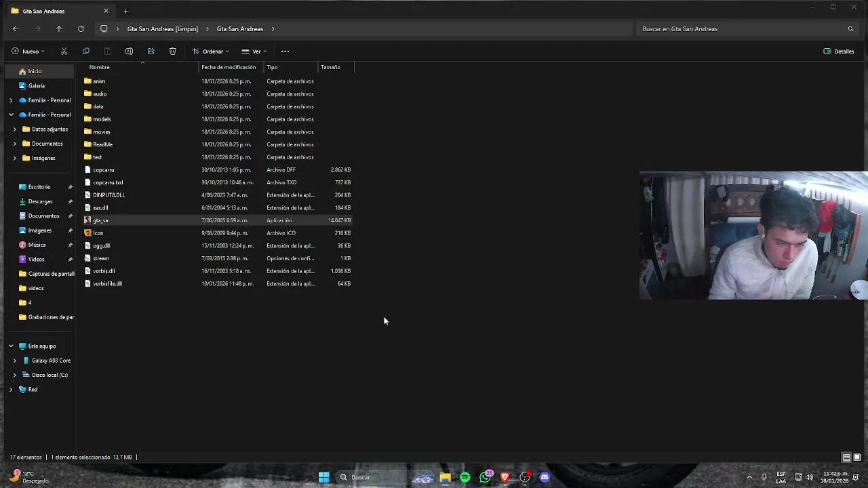Open Spotify from the taskbar
868x488 pixels.
coord(465,477)
